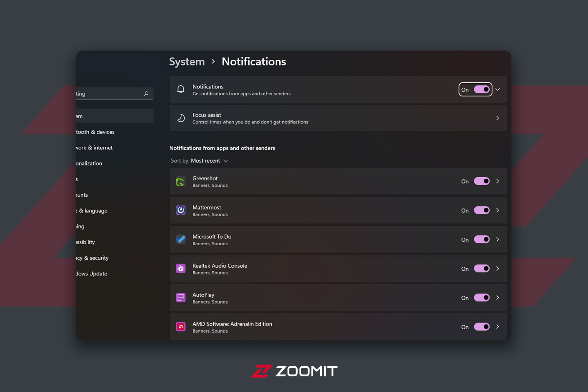Open Microsoft To Do details chevron

tap(498, 239)
